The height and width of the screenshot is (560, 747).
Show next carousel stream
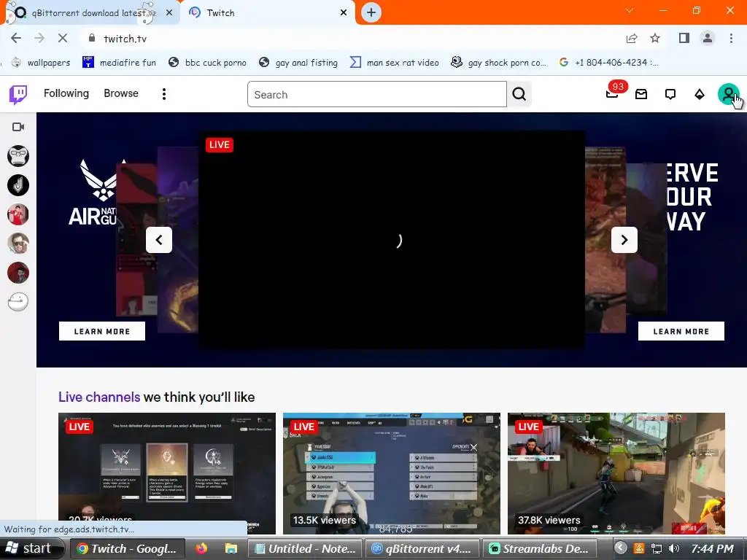pos(624,240)
